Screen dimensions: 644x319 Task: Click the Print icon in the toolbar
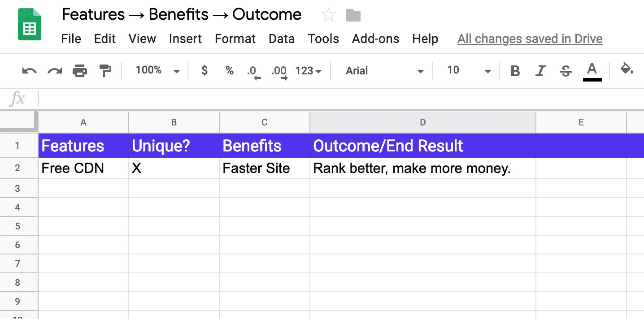pos(80,70)
